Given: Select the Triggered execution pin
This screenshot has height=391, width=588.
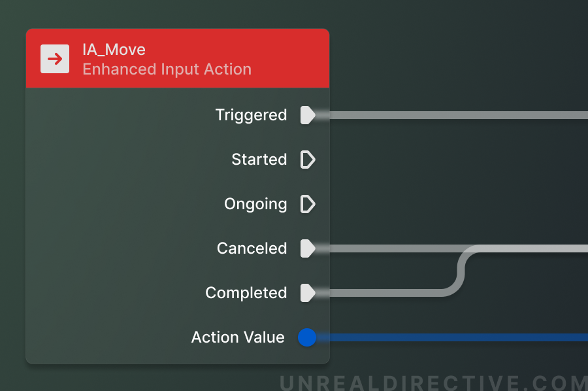Looking at the screenshot, I should pyautogui.click(x=308, y=115).
